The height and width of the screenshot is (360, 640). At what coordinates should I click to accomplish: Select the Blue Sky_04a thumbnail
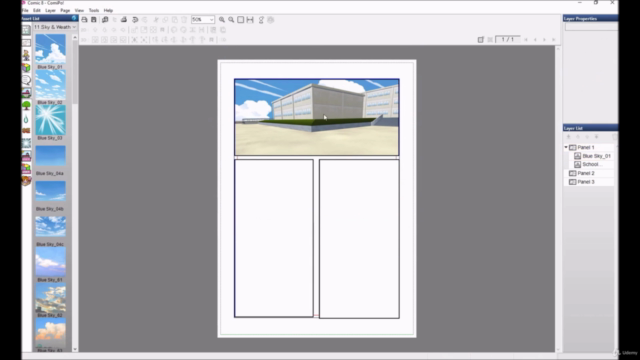[x=50, y=156]
